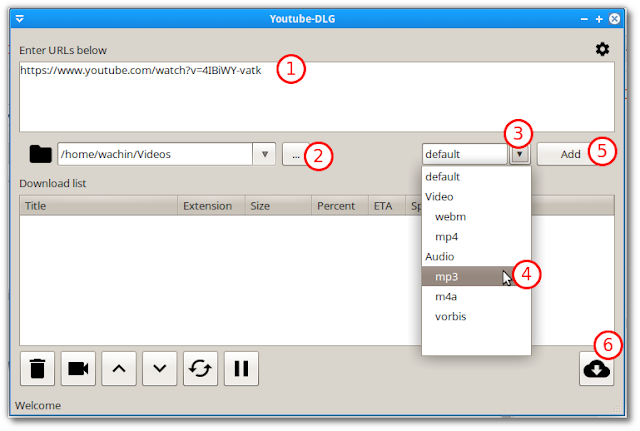
Task: Play the video with the camera button
Action: (x=78, y=369)
